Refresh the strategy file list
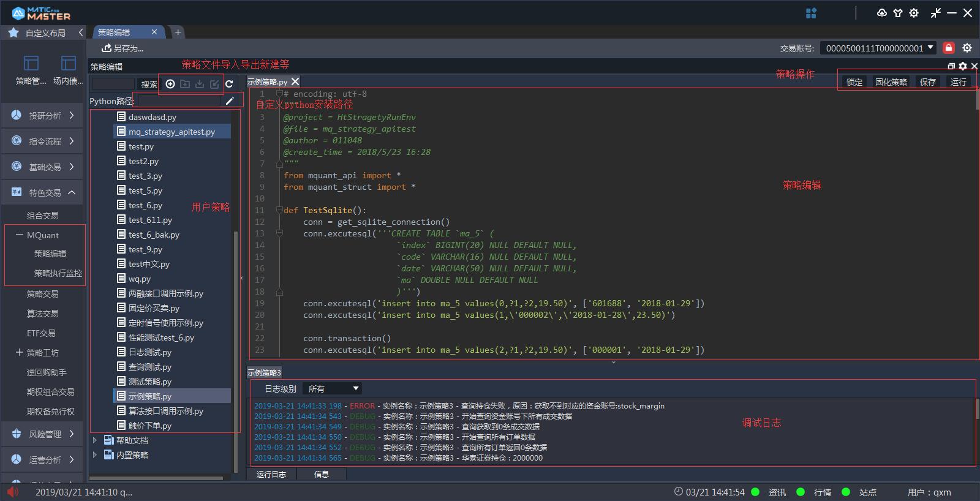 coord(229,84)
